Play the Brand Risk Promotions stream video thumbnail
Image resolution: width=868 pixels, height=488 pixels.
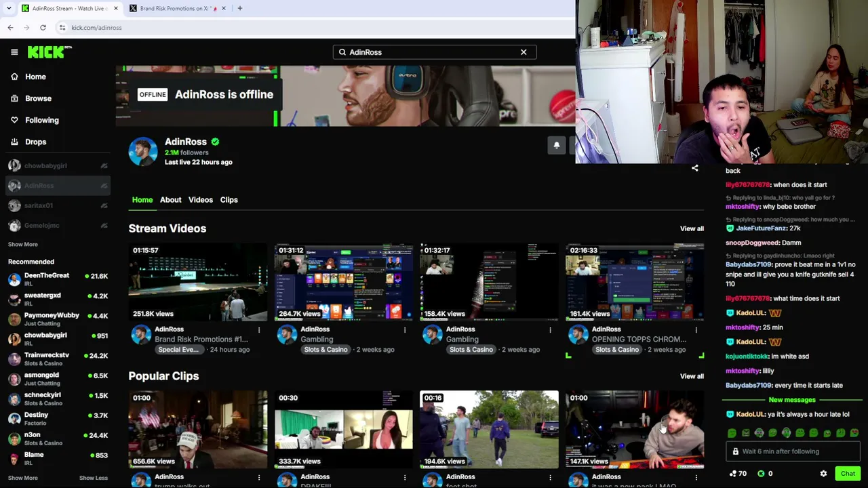pos(198,281)
